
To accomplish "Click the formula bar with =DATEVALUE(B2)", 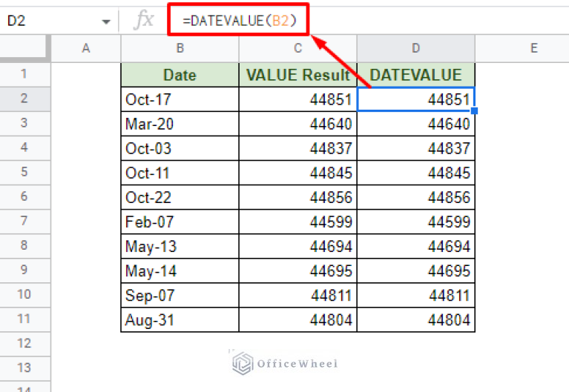I will coord(371,21).
